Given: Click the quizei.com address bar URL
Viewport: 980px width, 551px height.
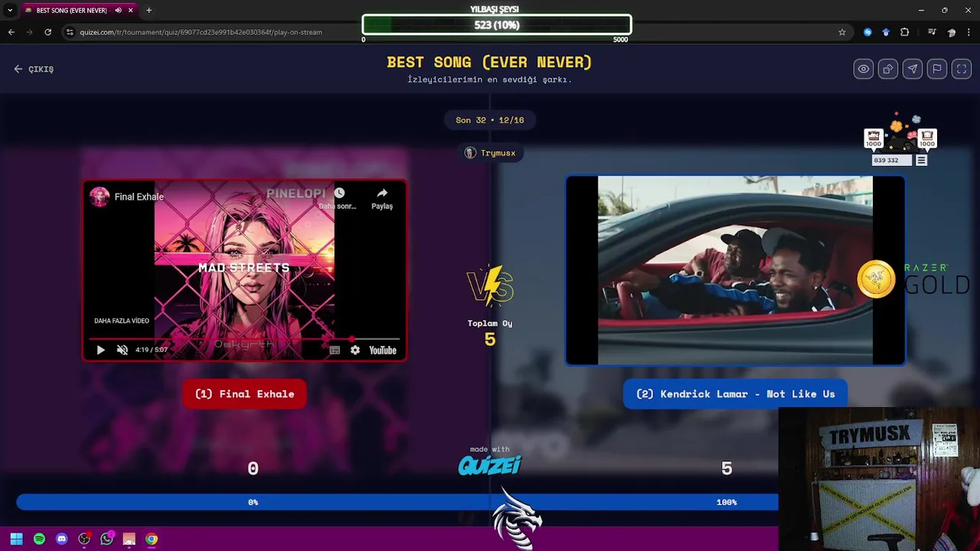Looking at the screenshot, I should 201,32.
